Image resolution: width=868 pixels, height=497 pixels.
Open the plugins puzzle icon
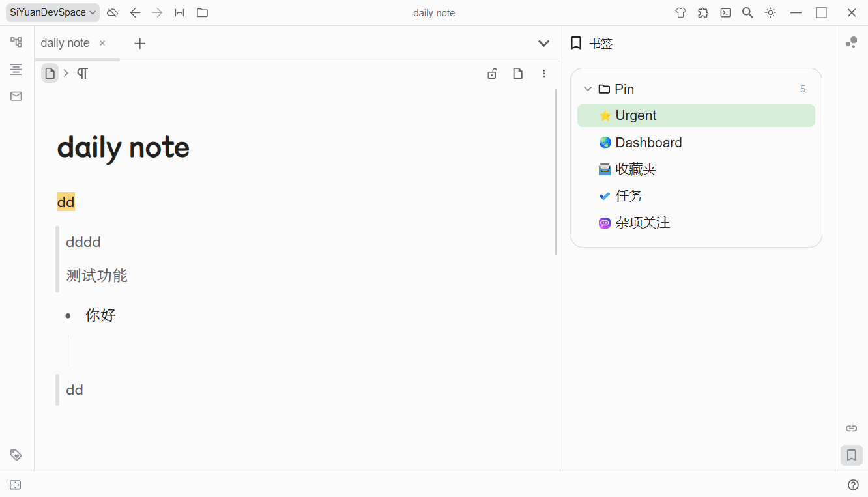703,12
